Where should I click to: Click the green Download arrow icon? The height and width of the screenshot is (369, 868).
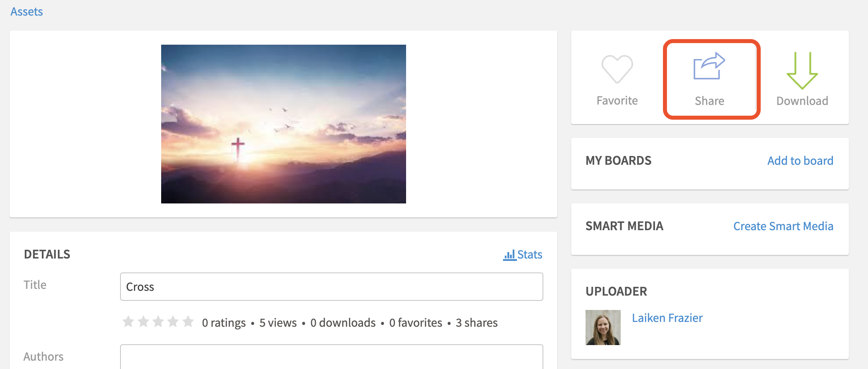[x=802, y=71]
